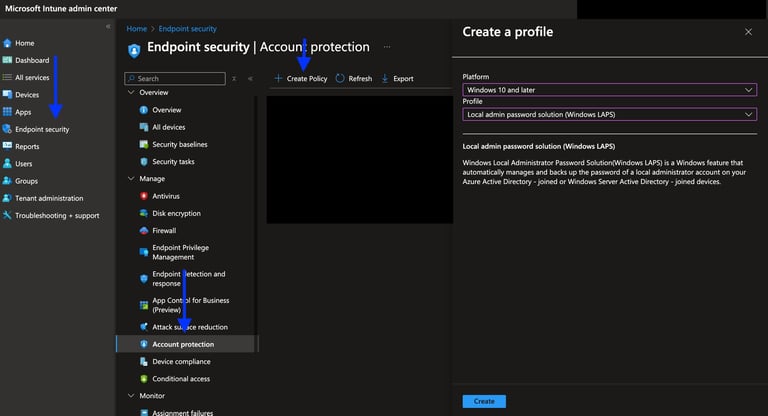The image size is (768, 416).
Task: Open the Apps grid icon
Action: (x=7, y=112)
